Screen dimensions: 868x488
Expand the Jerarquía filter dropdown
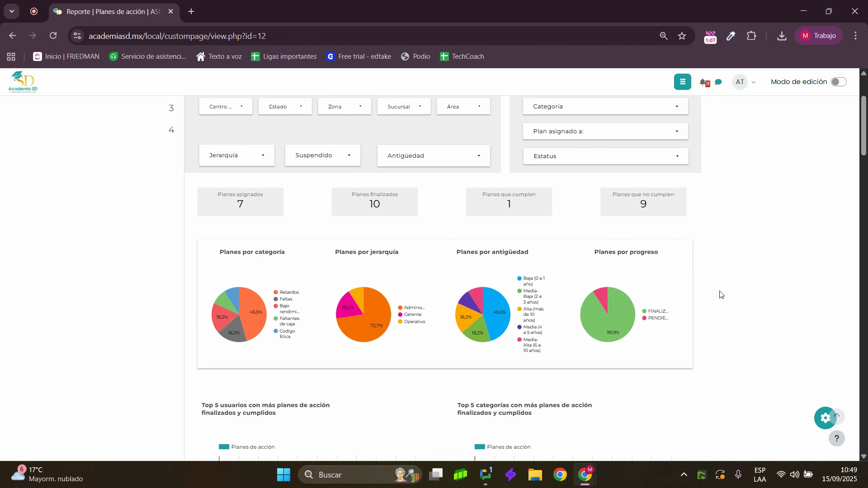(x=236, y=155)
